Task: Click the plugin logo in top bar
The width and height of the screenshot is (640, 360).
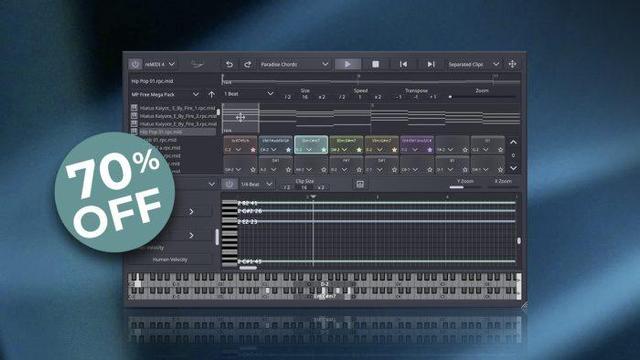Action: click(x=198, y=64)
